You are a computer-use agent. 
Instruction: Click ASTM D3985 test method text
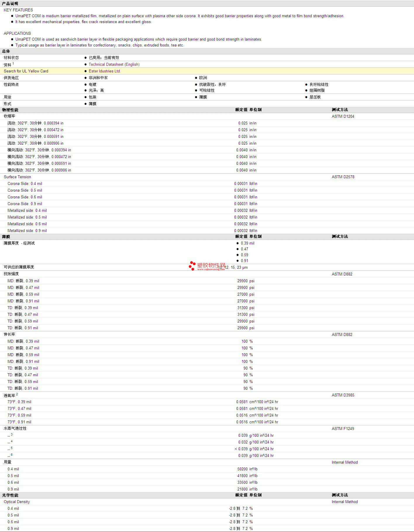pyautogui.click(x=343, y=395)
